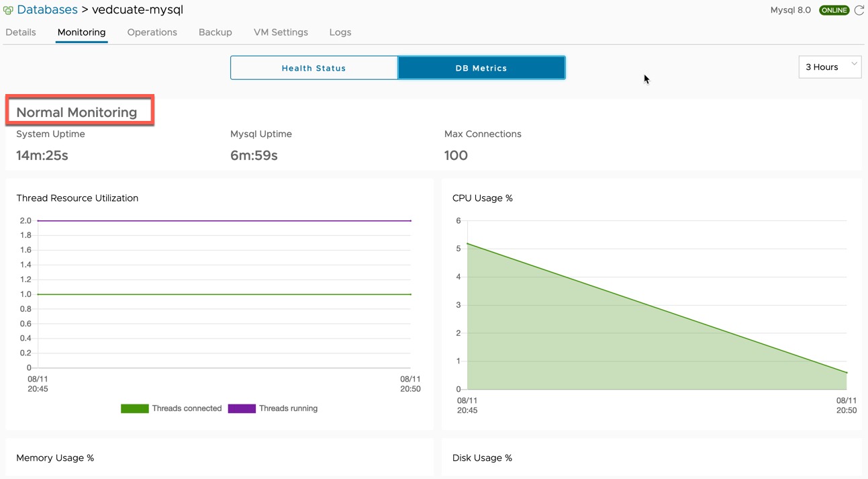Open the Backup tab

pos(215,32)
